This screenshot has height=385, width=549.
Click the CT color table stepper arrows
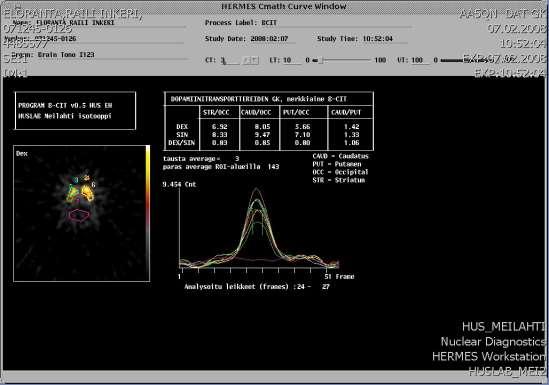click(251, 61)
